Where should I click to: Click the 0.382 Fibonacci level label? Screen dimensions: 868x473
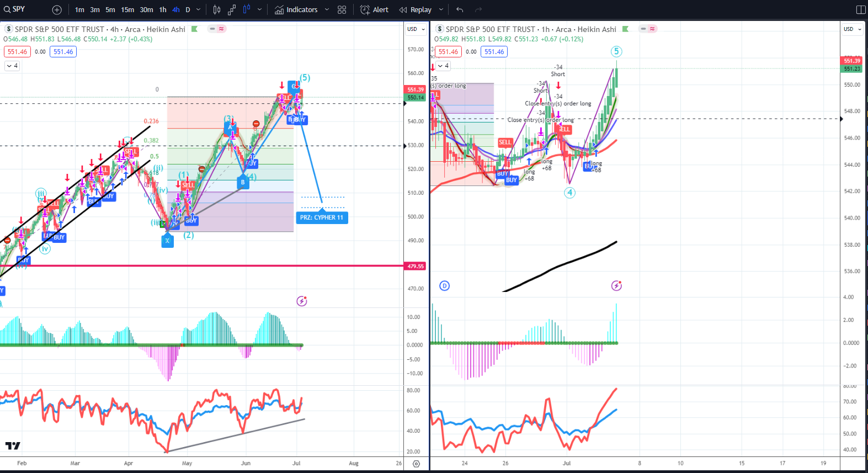coord(151,141)
